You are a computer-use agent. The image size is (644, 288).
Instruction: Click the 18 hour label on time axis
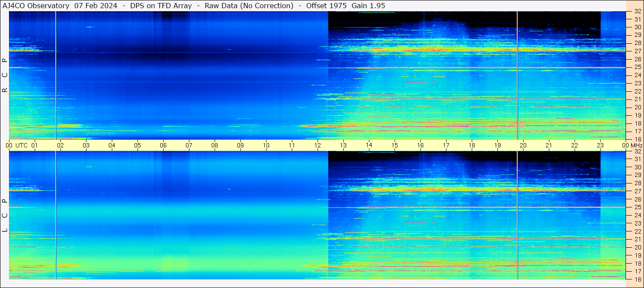pyautogui.click(x=472, y=145)
